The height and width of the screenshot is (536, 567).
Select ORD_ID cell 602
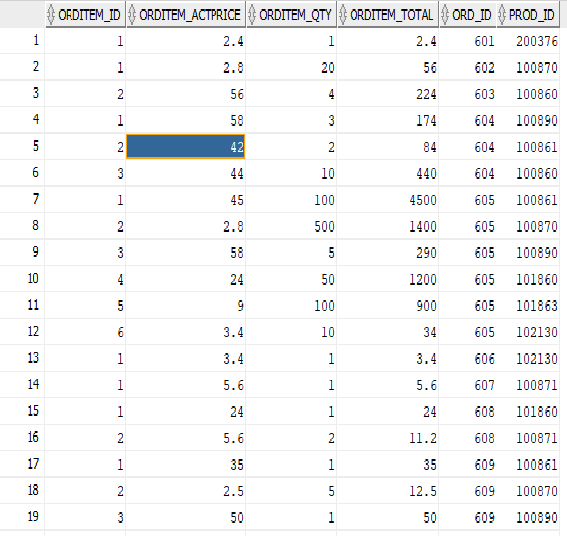[468, 67]
